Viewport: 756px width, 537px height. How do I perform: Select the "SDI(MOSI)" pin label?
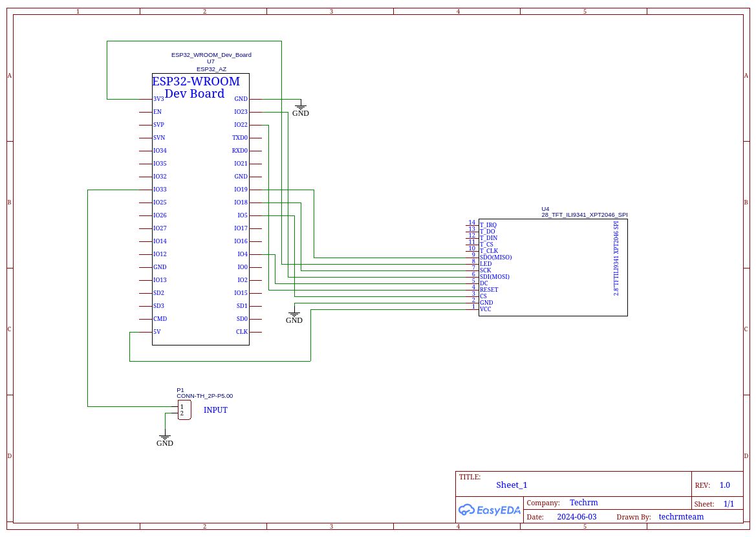495,277
